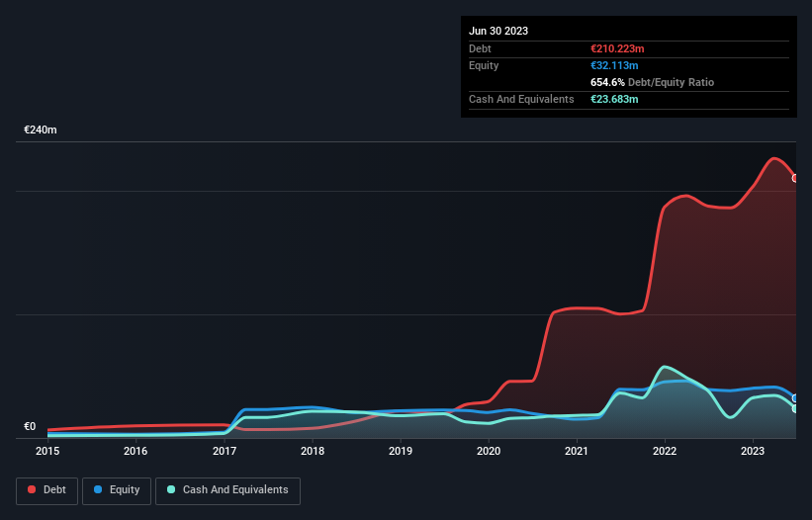Click Cash And Equivalents tooltip label
This screenshot has height=520, width=812.
click(x=521, y=99)
